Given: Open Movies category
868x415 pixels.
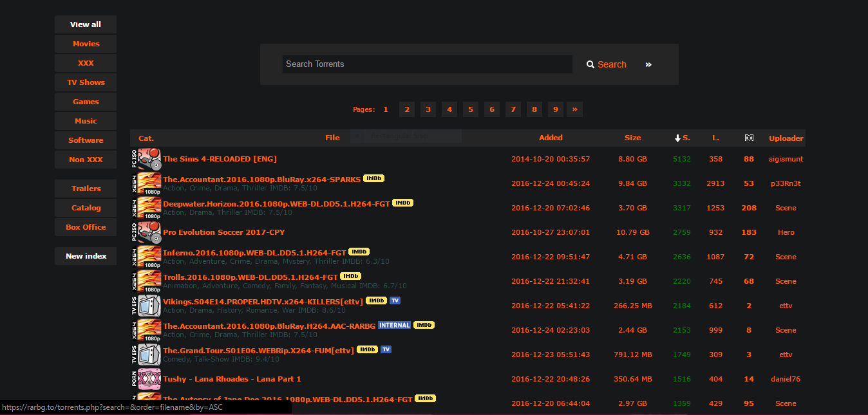Looking at the screenshot, I should coord(86,44).
